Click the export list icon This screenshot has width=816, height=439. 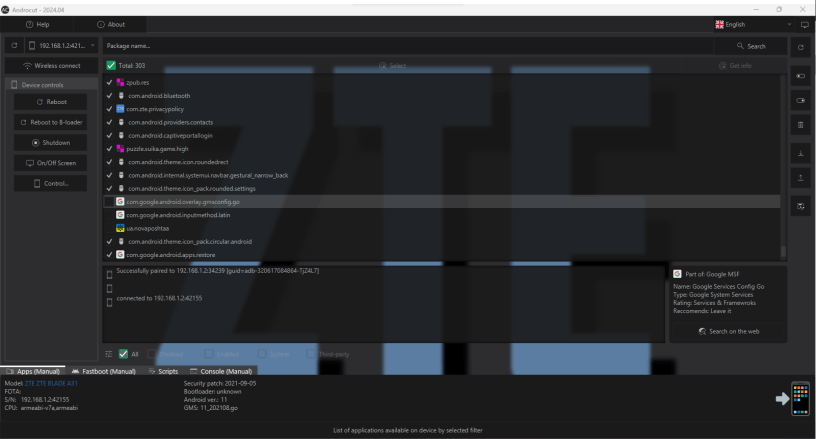(801, 206)
